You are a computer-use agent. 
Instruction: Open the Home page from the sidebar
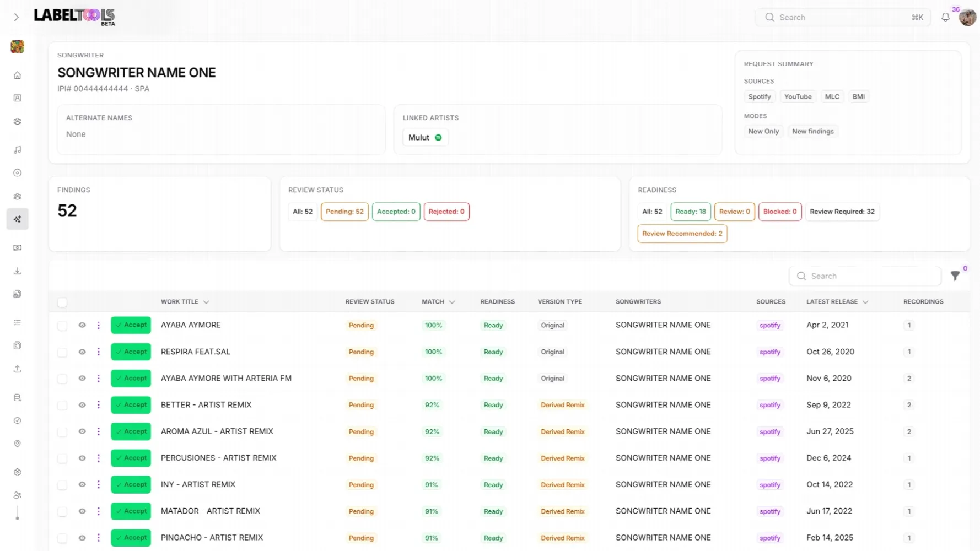18,75
